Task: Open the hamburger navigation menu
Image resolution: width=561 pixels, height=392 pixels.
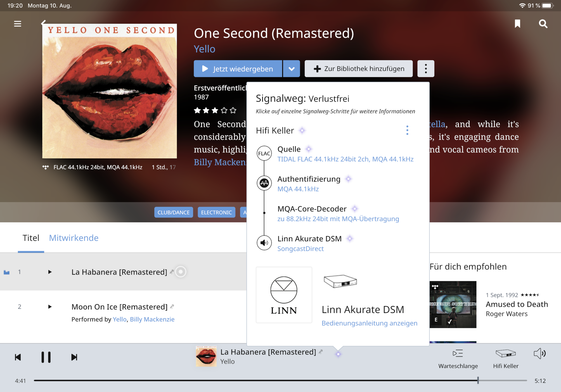Action: tap(18, 24)
